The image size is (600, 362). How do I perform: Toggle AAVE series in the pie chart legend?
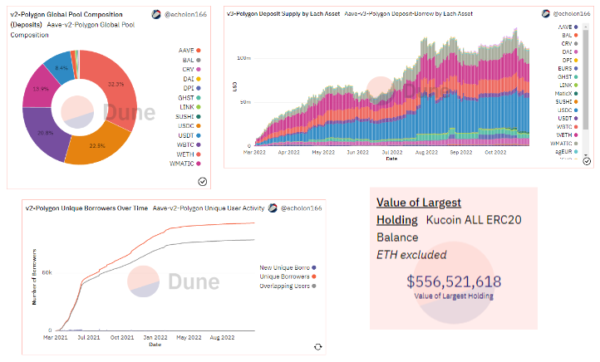[189, 51]
